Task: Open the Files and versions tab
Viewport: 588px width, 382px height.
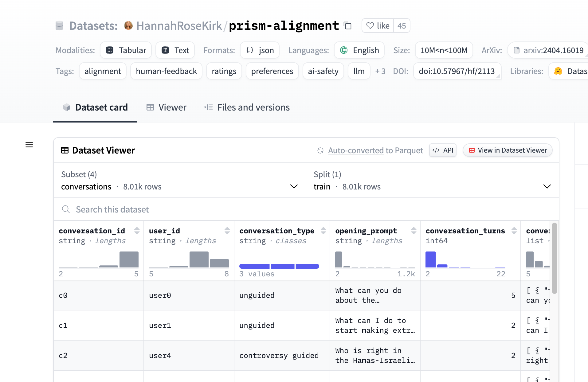Action: [x=247, y=107]
